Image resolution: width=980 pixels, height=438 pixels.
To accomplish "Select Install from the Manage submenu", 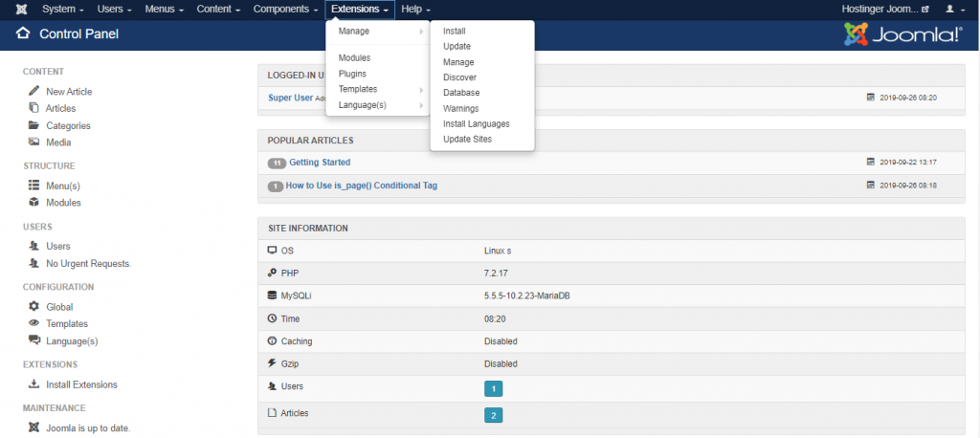I will point(455,32).
